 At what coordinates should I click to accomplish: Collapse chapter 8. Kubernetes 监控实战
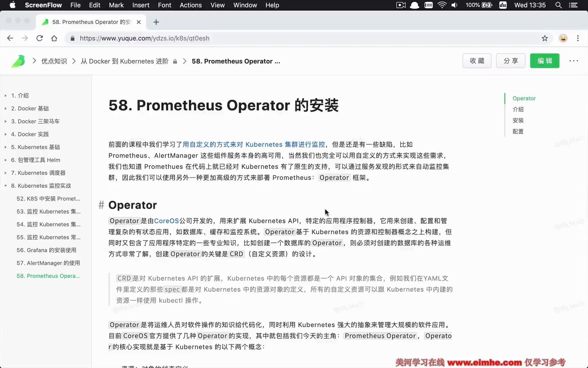5,186
